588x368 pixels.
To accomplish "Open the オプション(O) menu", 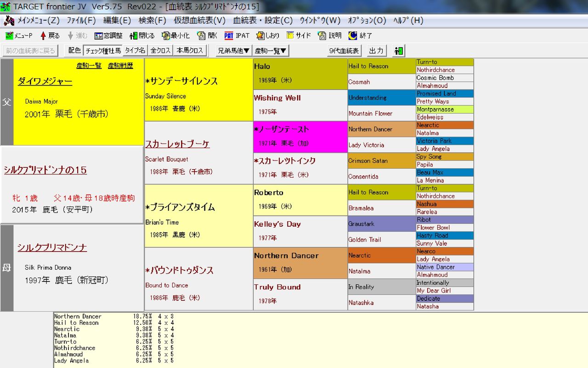I will click(367, 20).
